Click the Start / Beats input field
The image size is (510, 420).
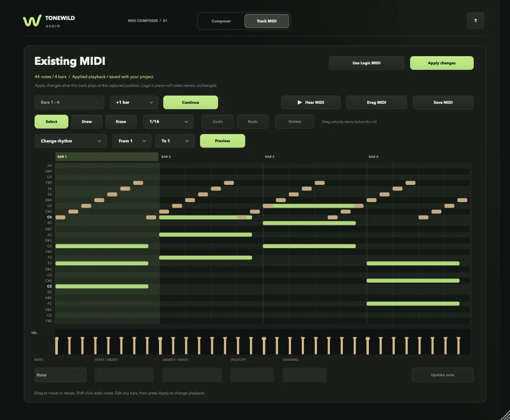pos(124,375)
